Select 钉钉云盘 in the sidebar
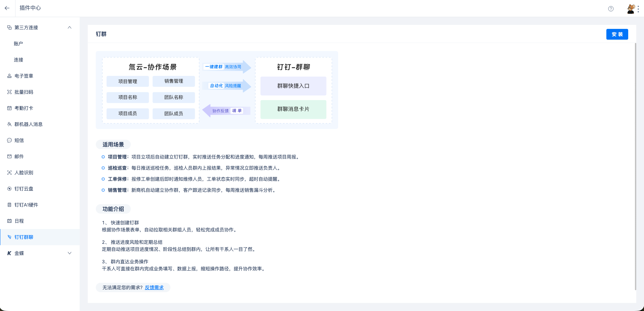 coord(40,189)
